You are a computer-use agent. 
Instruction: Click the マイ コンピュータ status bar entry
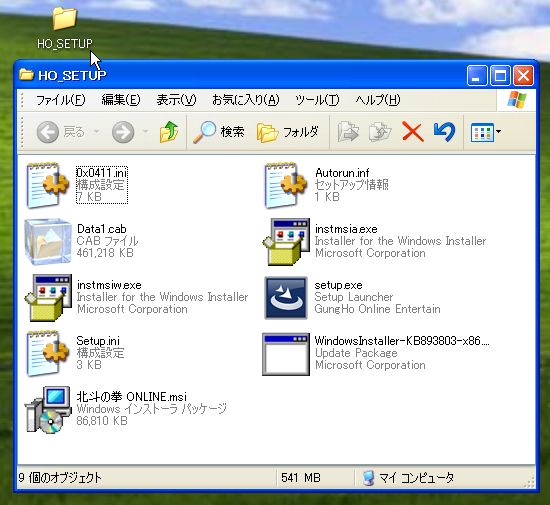click(x=408, y=478)
